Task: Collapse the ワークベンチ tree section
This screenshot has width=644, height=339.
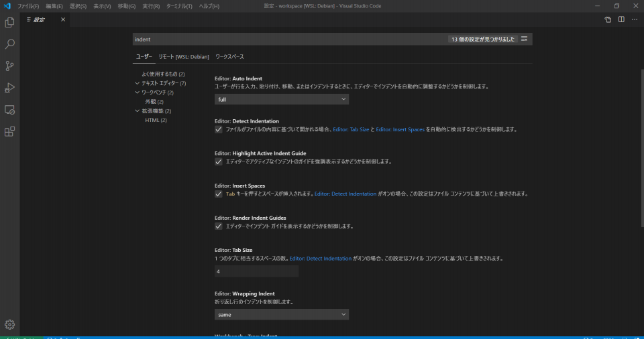Action: pos(137,92)
